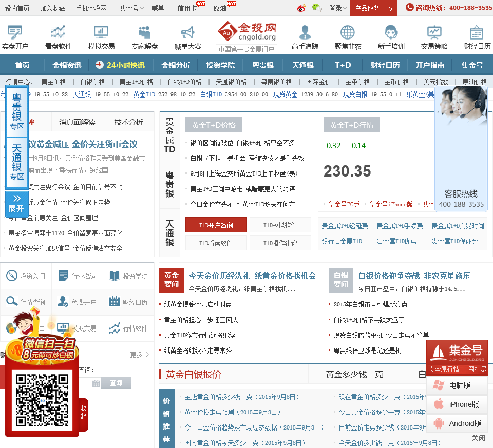The image size is (493, 448).
Task: Switch to 消息面解读 tab
Action: (x=77, y=122)
